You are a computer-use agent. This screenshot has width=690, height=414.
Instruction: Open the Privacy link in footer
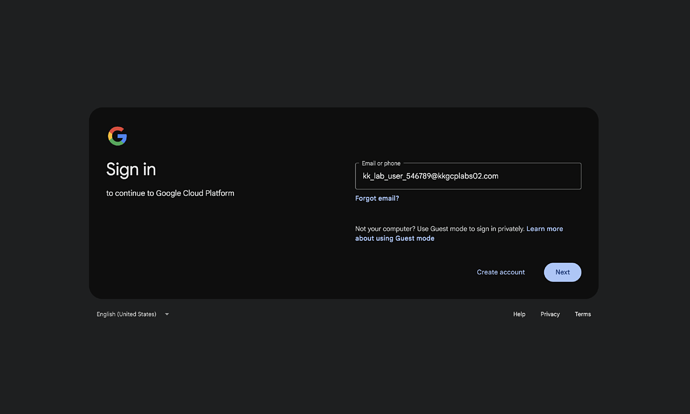[550, 314]
